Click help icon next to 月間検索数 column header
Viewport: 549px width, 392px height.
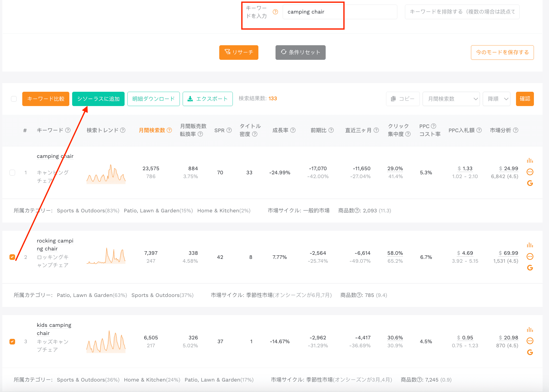click(169, 130)
